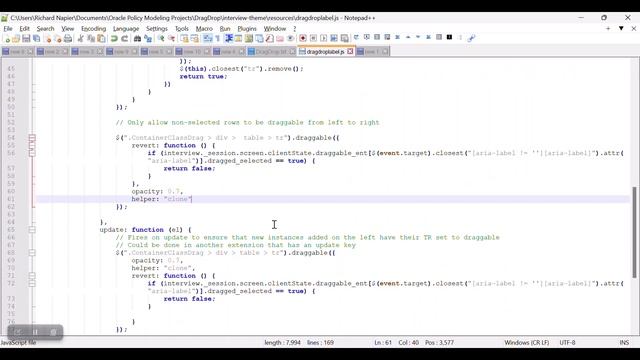This screenshot has height=360, width=640.
Task: Open the black triangle dropdown beside plus
Action: [621, 29]
